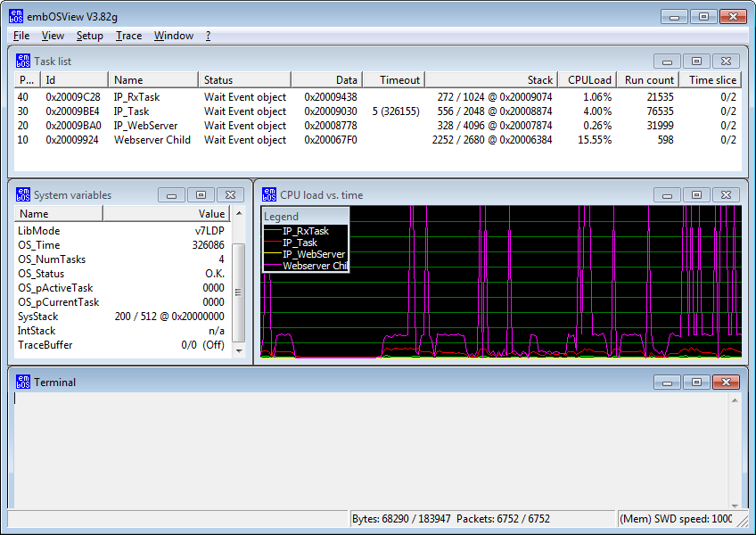Open the Setup menu

point(88,36)
